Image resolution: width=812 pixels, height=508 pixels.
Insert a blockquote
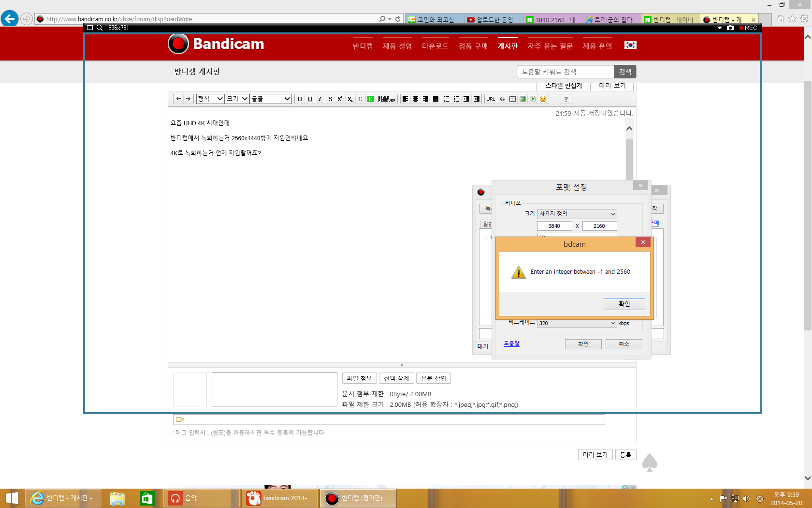(x=502, y=99)
